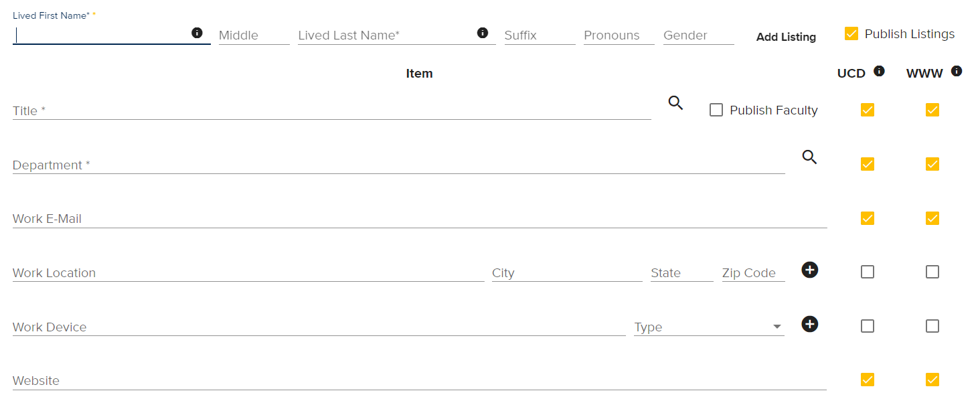Click into the Work E-Mail field
Screen dimensions: 980x407
(x=419, y=219)
